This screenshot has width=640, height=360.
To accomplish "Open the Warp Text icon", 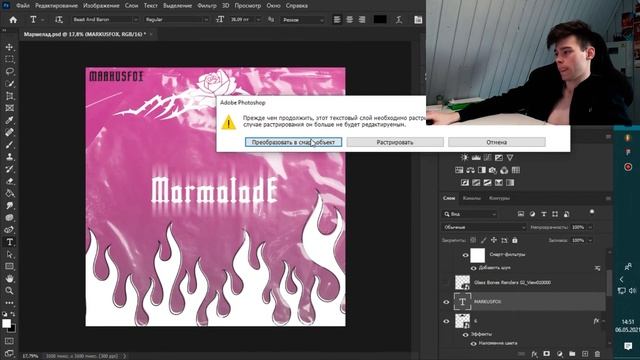I will click(x=399, y=20).
